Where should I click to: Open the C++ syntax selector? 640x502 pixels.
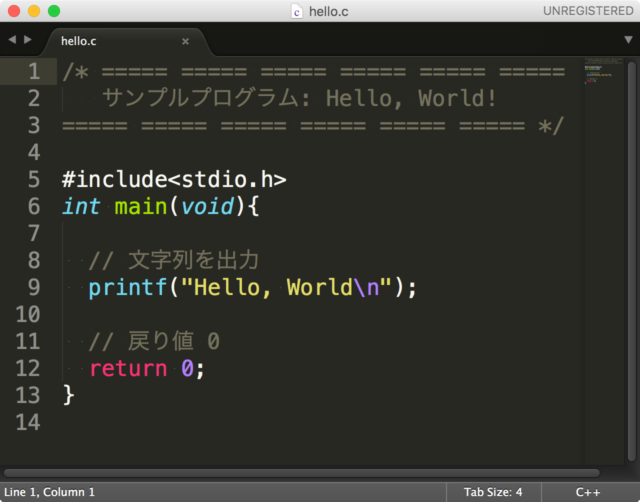click(x=588, y=492)
